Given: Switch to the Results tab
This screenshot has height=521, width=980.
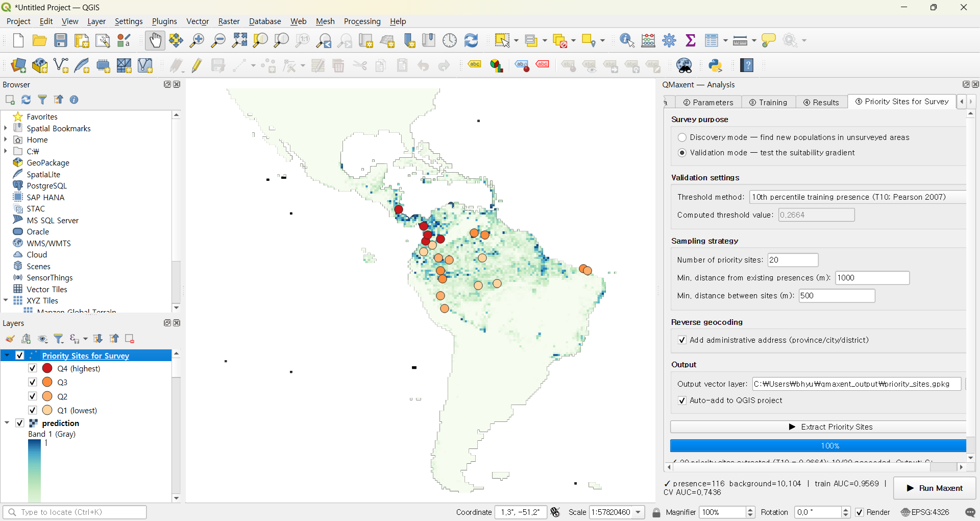Looking at the screenshot, I should [x=821, y=102].
